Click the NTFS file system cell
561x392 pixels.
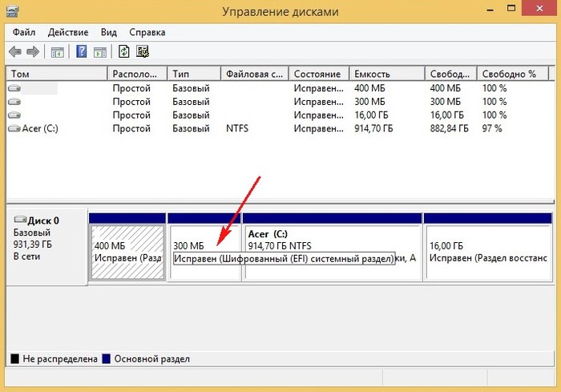click(x=237, y=128)
